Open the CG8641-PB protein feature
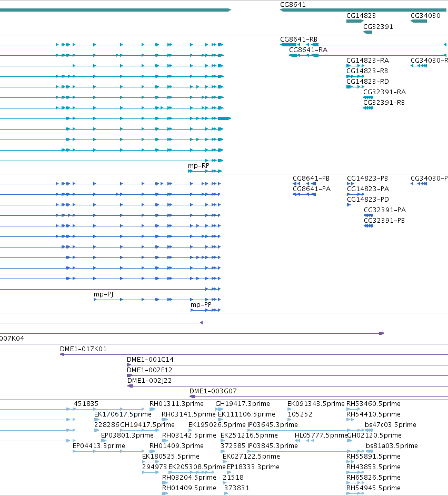Image resolution: width=448 pixels, height=496 pixels. point(304,184)
